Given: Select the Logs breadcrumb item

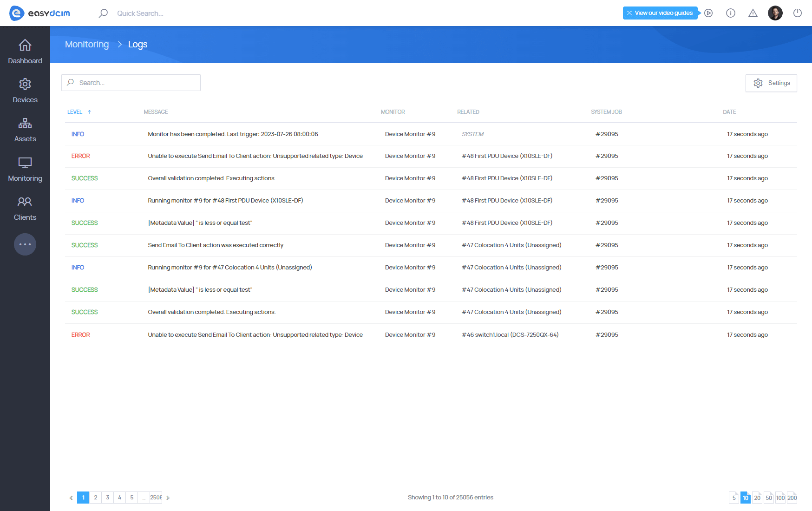Looking at the screenshot, I should (138, 44).
